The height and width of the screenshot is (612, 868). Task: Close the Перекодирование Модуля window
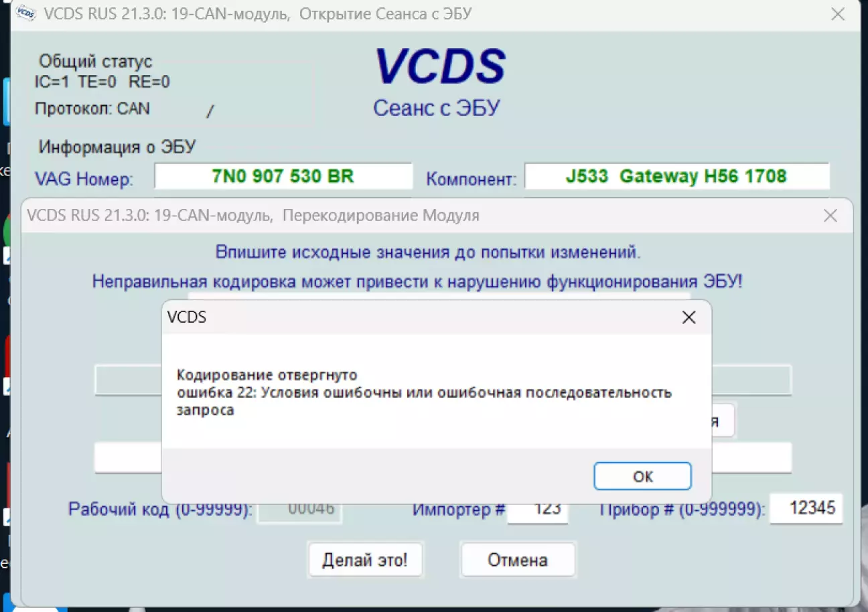(830, 216)
